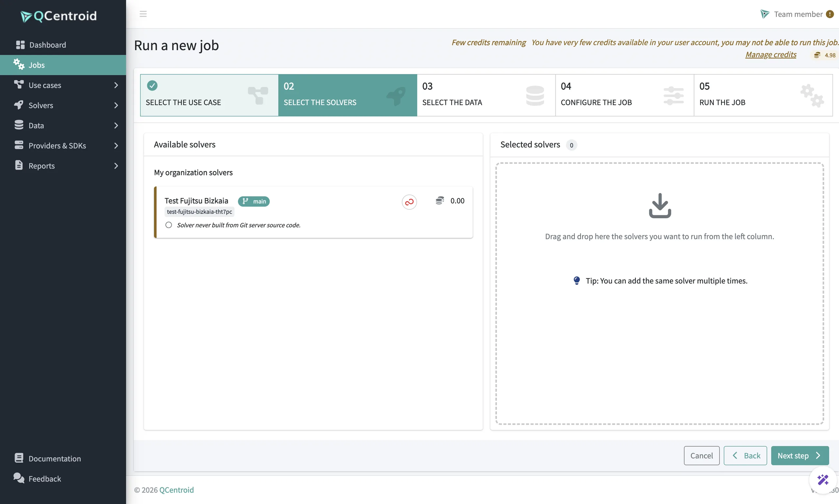Click the Data database icon in sidebar
Viewport: 839px width, 504px height.
pos(19,125)
